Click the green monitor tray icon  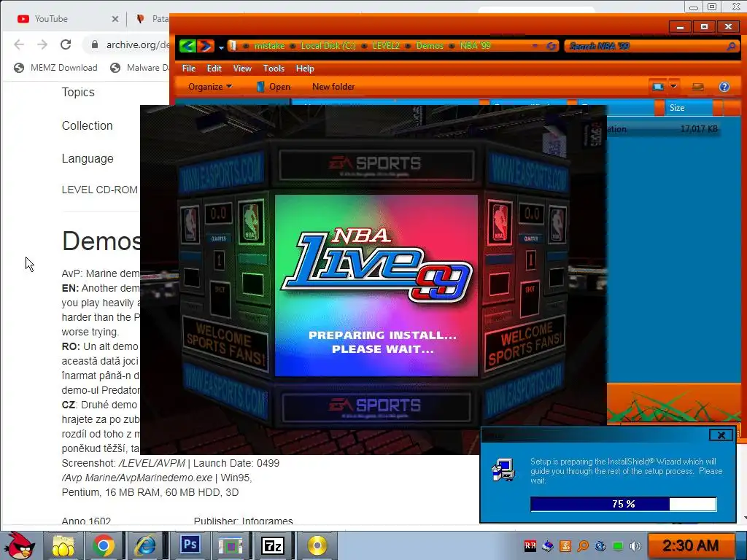point(618,545)
